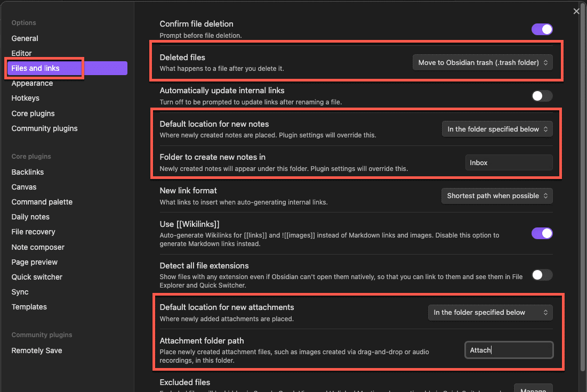Open the New link format dropdown
587x392 pixels.
tap(496, 196)
